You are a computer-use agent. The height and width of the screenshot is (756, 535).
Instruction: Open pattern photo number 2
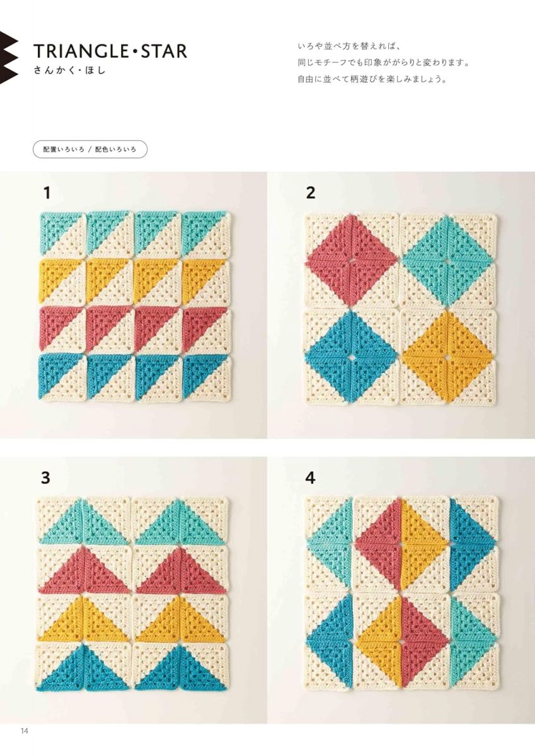coord(401,305)
